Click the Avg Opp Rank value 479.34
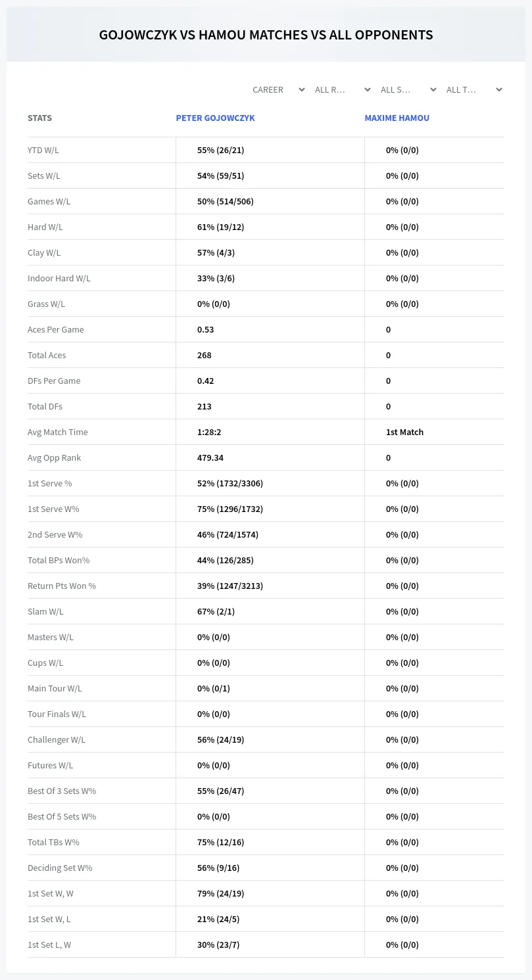Image resolution: width=532 pixels, height=980 pixels. click(x=210, y=457)
